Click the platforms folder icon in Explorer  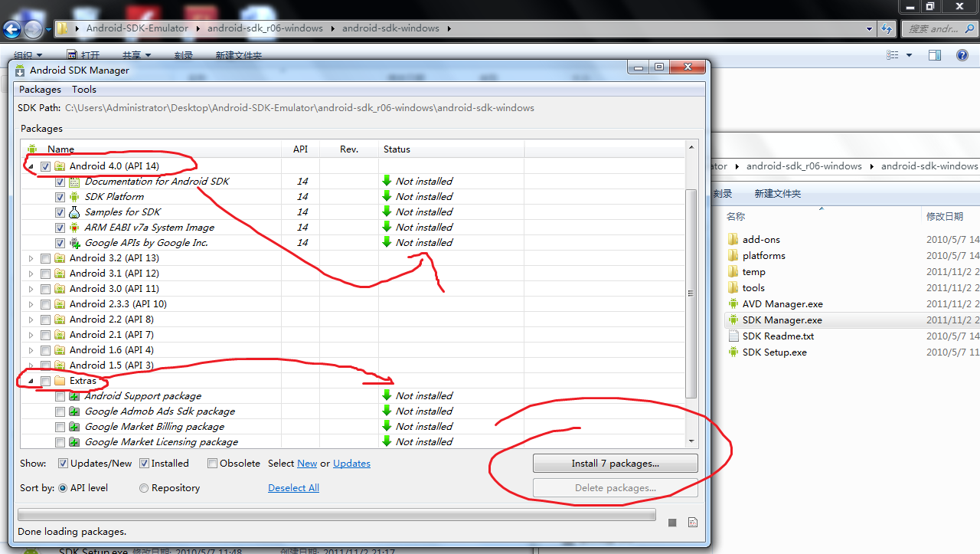coord(733,256)
